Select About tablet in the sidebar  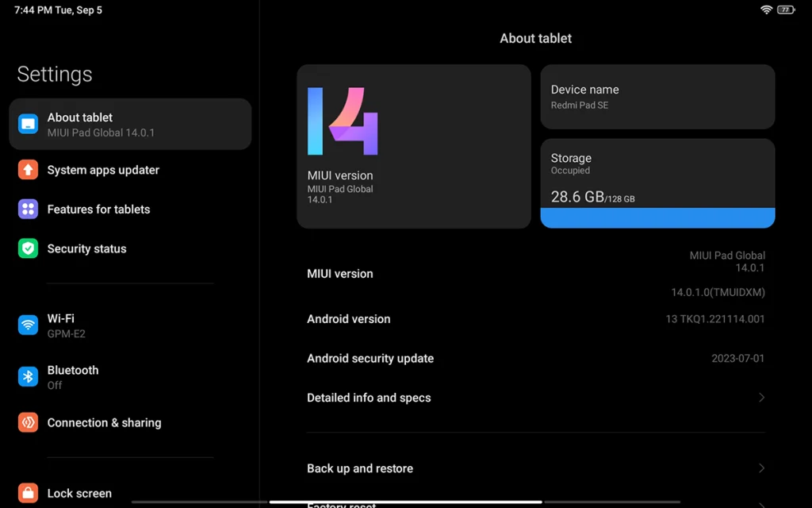[130, 125]
